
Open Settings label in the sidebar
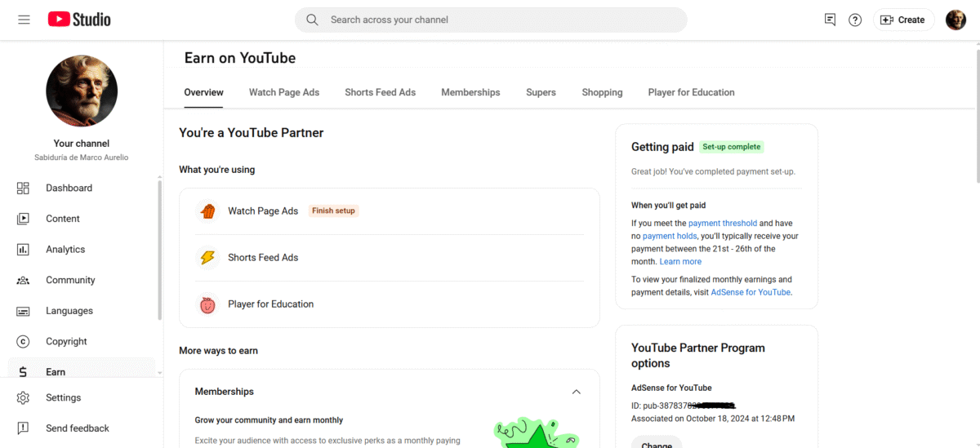pyautogui.click(x=64, y=397)
